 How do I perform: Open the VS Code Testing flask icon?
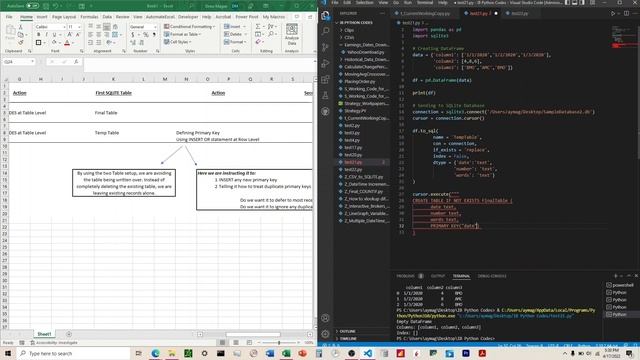click(325, 95)
